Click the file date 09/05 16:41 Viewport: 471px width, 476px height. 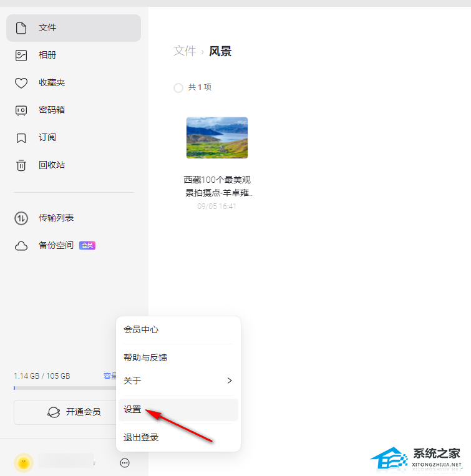(216, 206)
